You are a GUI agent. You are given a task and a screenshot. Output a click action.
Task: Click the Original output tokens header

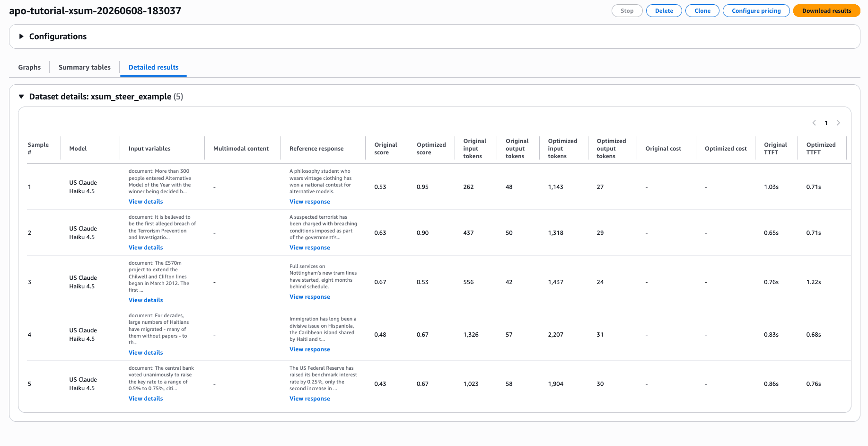tap(517, 149)
